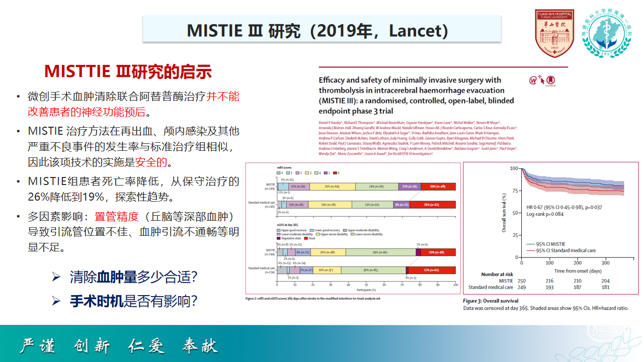
Task: Click the mRS scores legend heading
Action: pos(284,167)
